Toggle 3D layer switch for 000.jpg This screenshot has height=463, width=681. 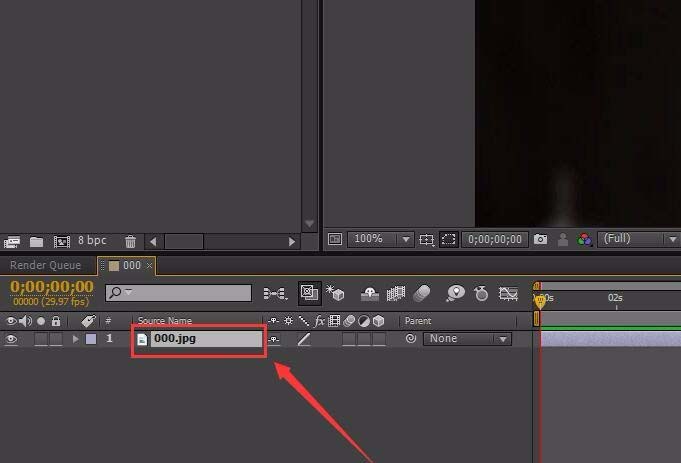point(379,339)
